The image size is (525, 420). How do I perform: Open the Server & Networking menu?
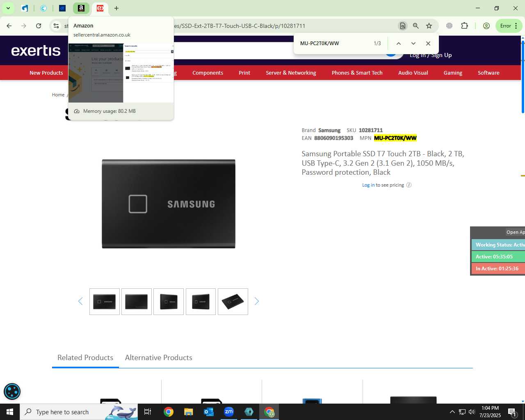tap(291, 73)
